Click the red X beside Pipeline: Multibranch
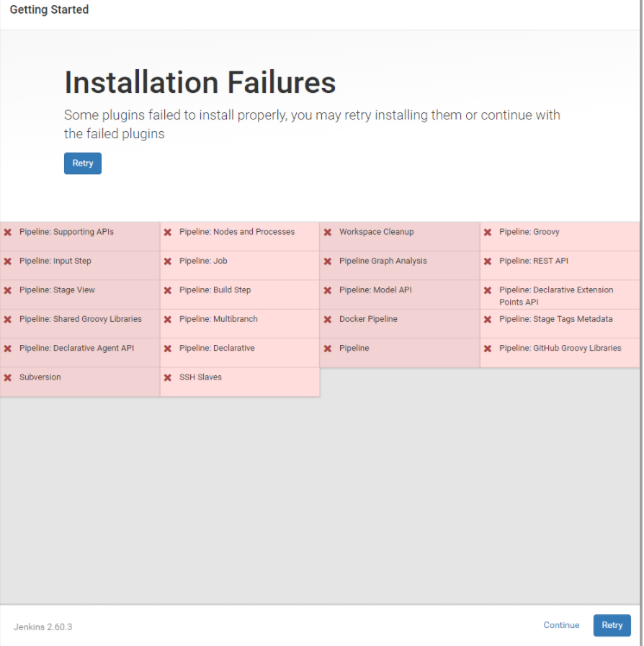644x646 pixels. coord(167,319)
